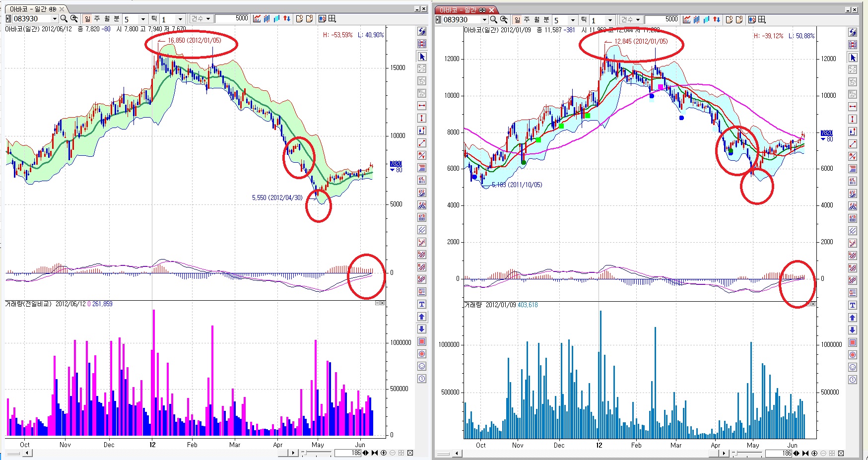The height and width of the screenshot is (460, 868).
Task: Click the blue up-arrow marker tool in left sidebar
Action: (x=422, y=317)
